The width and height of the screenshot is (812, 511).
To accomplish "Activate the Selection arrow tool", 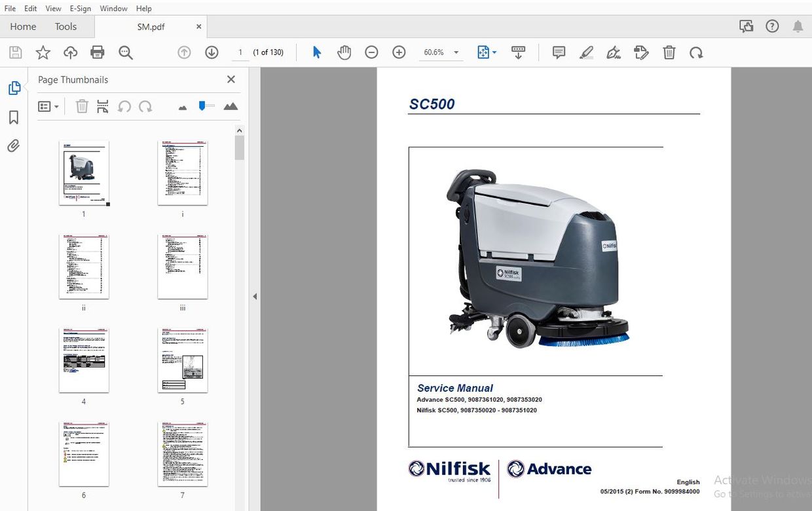I will (316, 52).
